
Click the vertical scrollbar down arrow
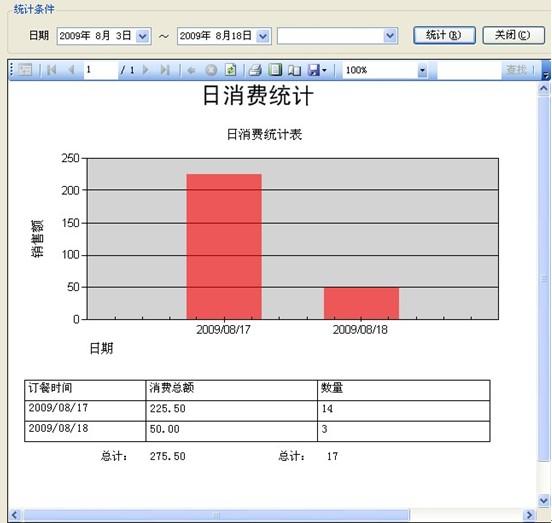(544, 500)
